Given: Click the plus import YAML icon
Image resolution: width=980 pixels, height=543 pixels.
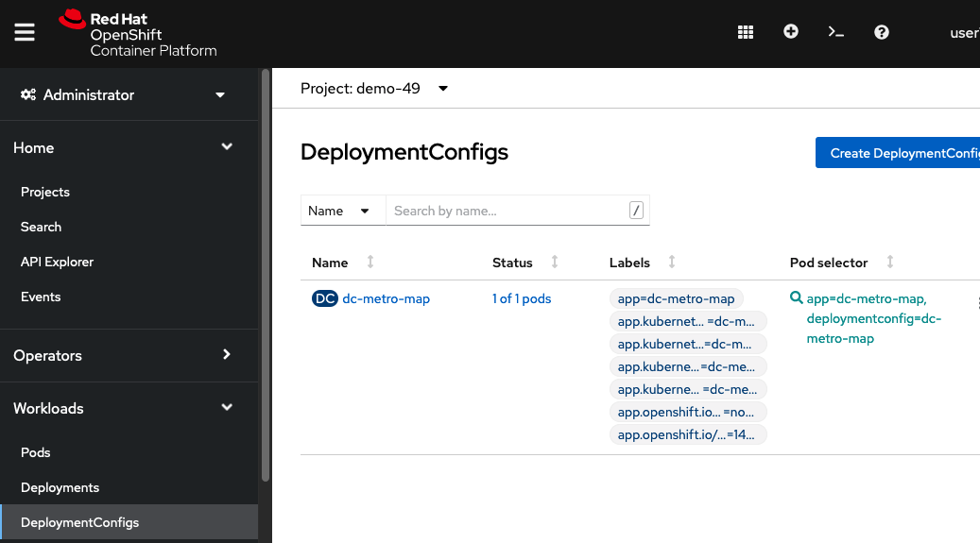Looking at the screenshot, I should (x=791, y=31).
